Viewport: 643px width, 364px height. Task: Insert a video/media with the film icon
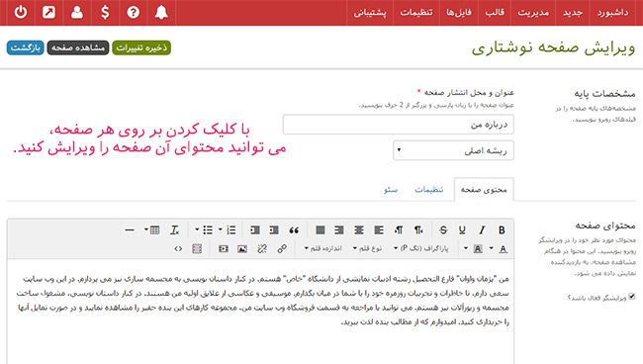click(224, 249)
